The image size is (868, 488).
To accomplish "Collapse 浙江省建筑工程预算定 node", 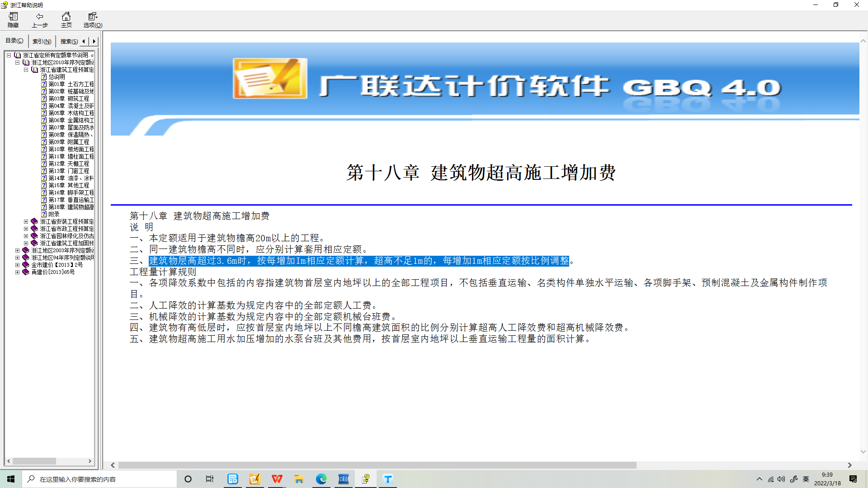I will pos(26,70).
